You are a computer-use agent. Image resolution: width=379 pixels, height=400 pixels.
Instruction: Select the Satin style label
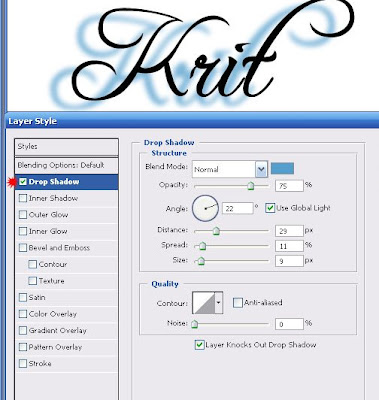coord(37,297)
